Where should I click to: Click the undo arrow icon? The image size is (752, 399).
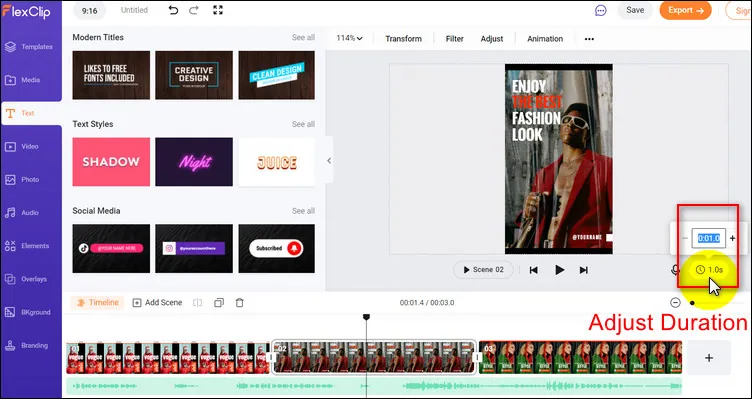[x=173, y=10]
